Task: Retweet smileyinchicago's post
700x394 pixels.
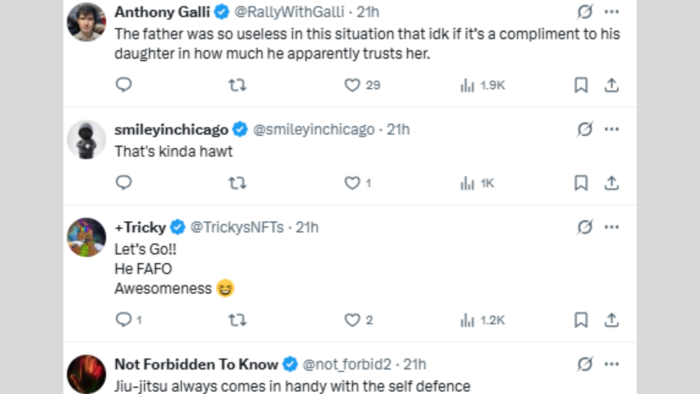Action: tap(237, 183)
